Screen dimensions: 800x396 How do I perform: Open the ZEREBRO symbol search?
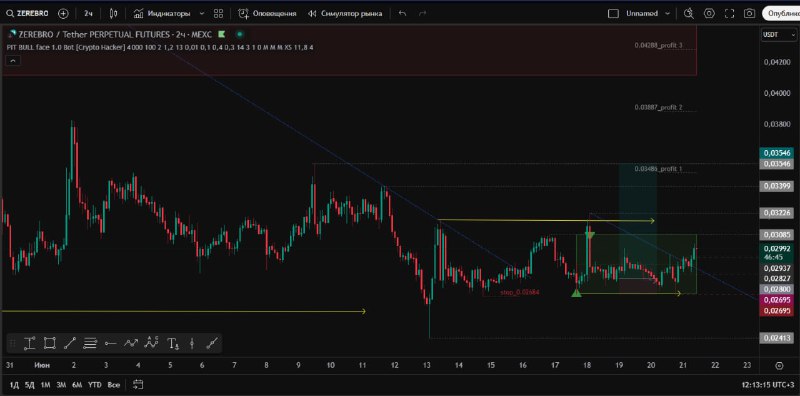click(x=28, y=13)
